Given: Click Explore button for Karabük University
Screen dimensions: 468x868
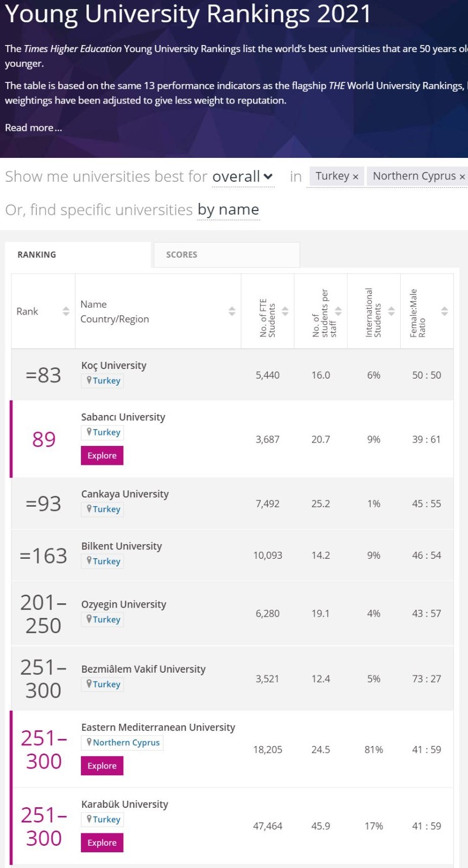Looking at the screenshot, I should click(x=102, y=843).
